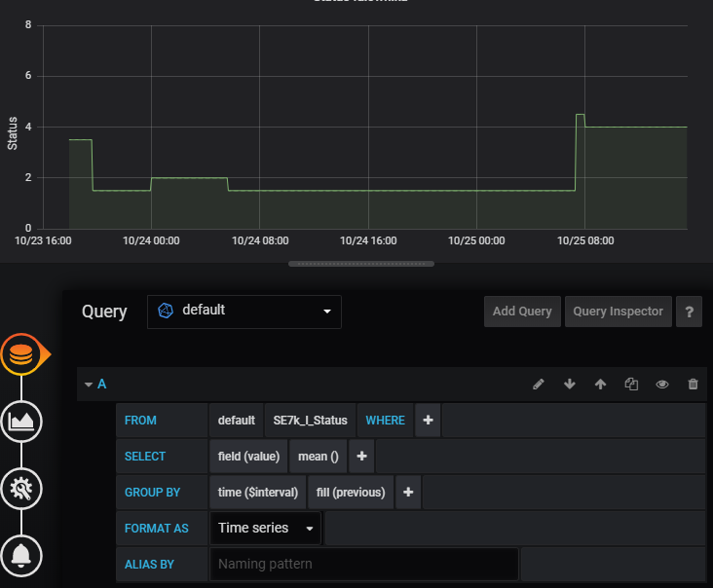Click the query letter A
The width and height of the screenshot is (713, 588).
102,385
